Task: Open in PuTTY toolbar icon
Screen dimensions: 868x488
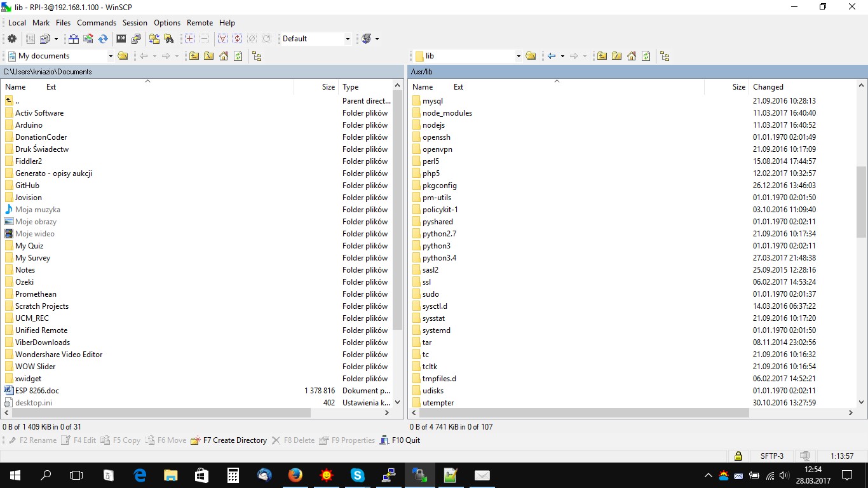Action: tap(136, 39)
